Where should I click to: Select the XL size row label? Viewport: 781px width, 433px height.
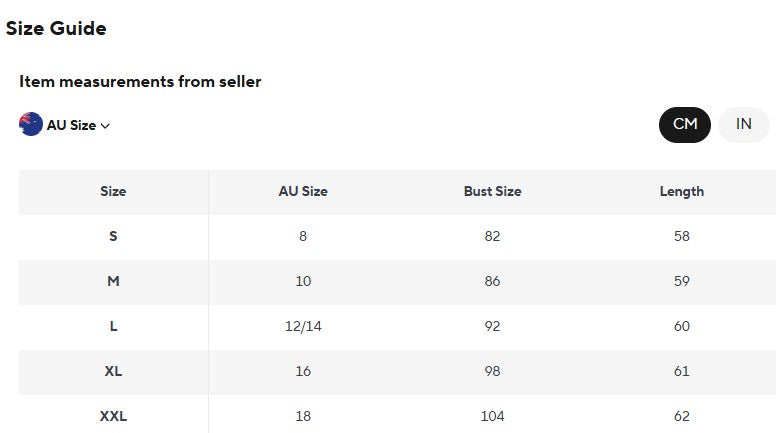point(113,371)
